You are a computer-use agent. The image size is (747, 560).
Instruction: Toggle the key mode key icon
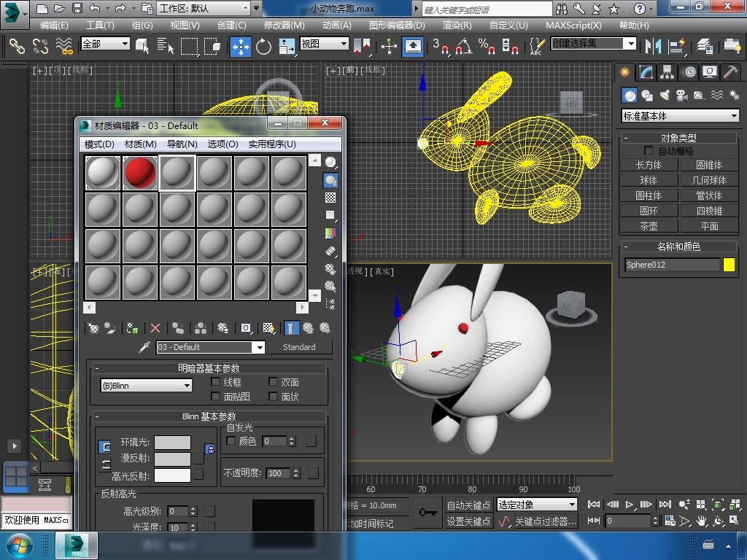[x=427, y=513]
